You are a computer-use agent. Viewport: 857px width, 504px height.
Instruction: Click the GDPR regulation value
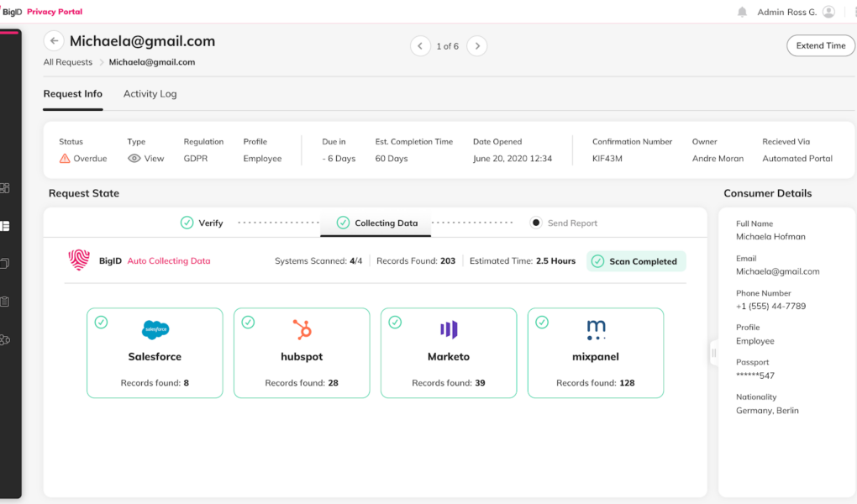pyautogui.click(x=196, y=159)
